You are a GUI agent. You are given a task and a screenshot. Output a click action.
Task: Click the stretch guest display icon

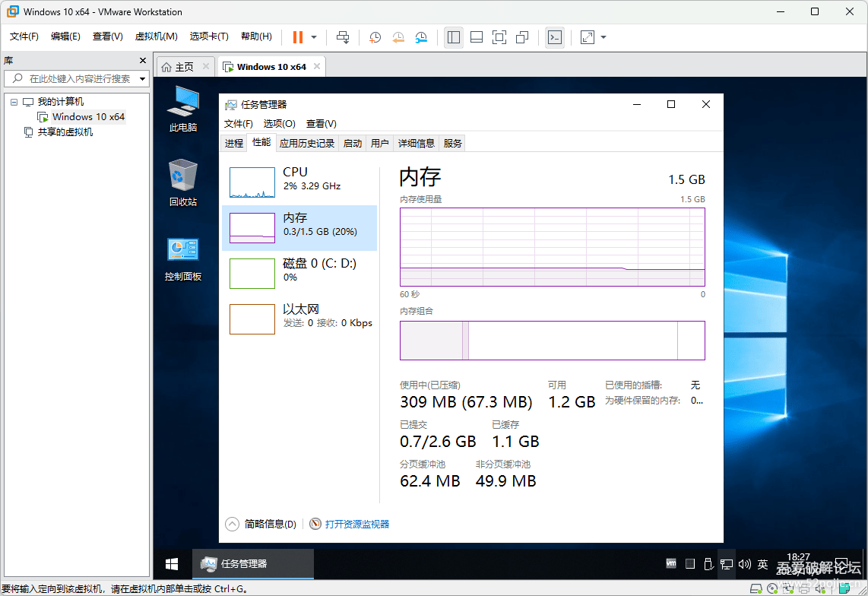click(587, 37)
